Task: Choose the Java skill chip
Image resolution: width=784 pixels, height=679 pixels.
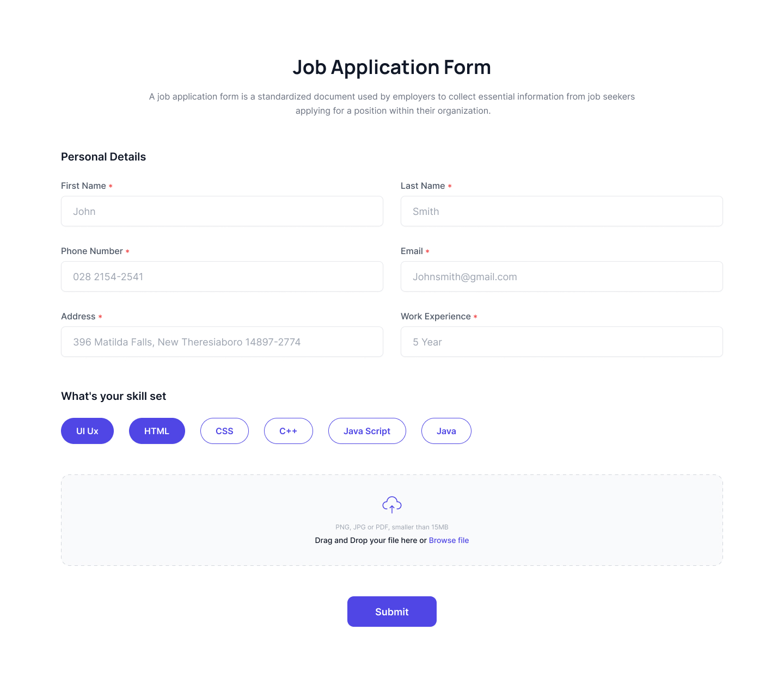Action: [446, 431]
